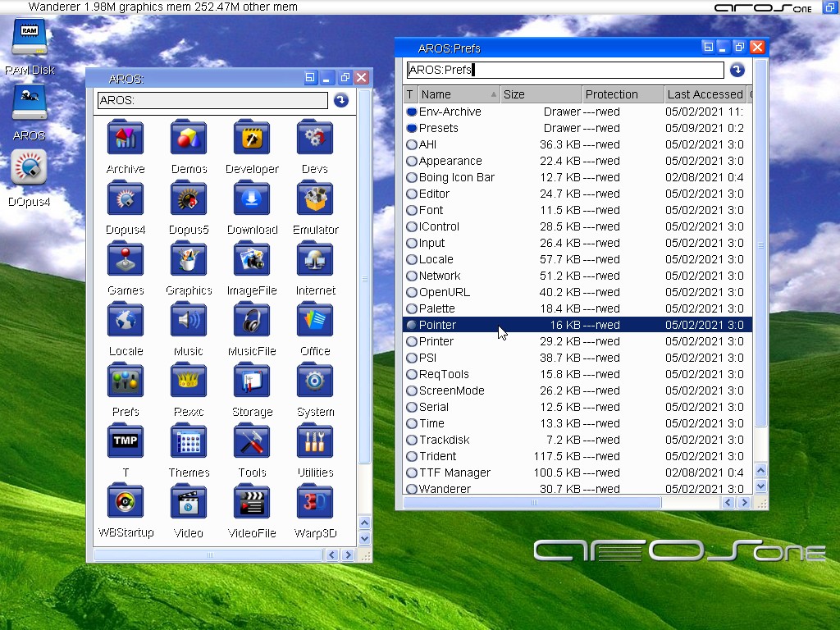Open the Games drawer icon
Viewport: 840px width, 630px height.
(126, 260)
